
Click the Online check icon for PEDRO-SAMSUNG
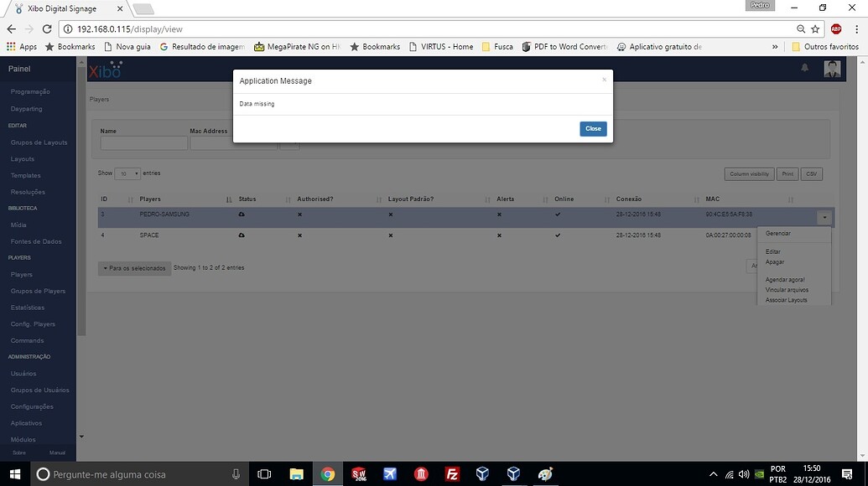pyautogui.click(x=557, y=215)
